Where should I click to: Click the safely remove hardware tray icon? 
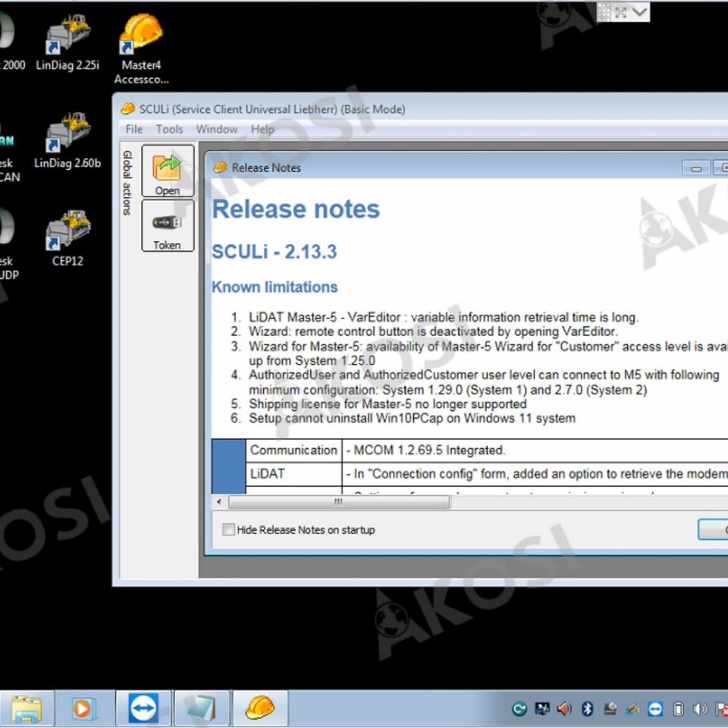(610, 709)
